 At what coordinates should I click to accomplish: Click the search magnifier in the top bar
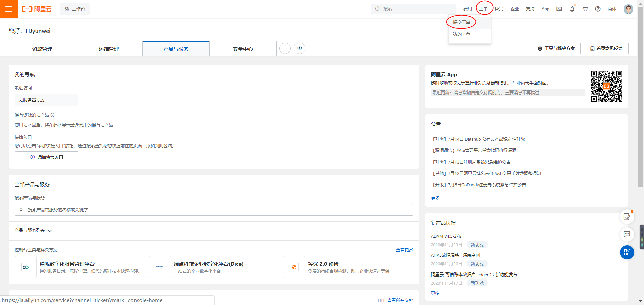pos(377,9)
